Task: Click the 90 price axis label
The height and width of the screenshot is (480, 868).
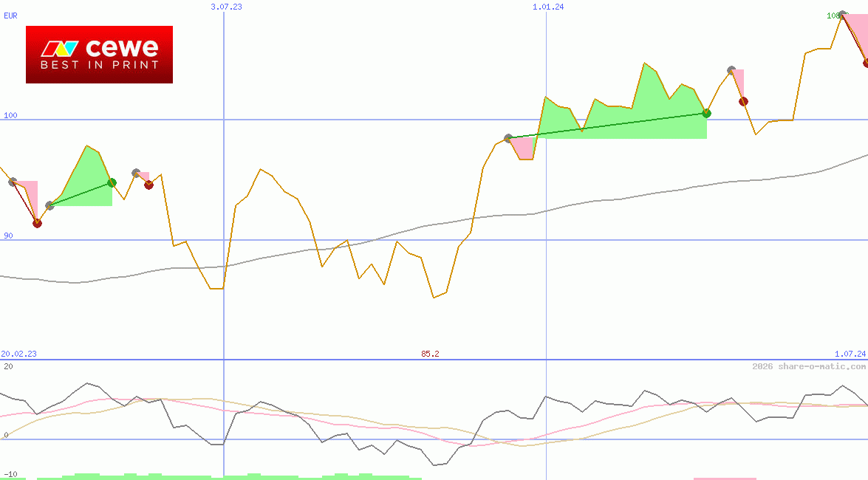Action: (x=8, y=236)
